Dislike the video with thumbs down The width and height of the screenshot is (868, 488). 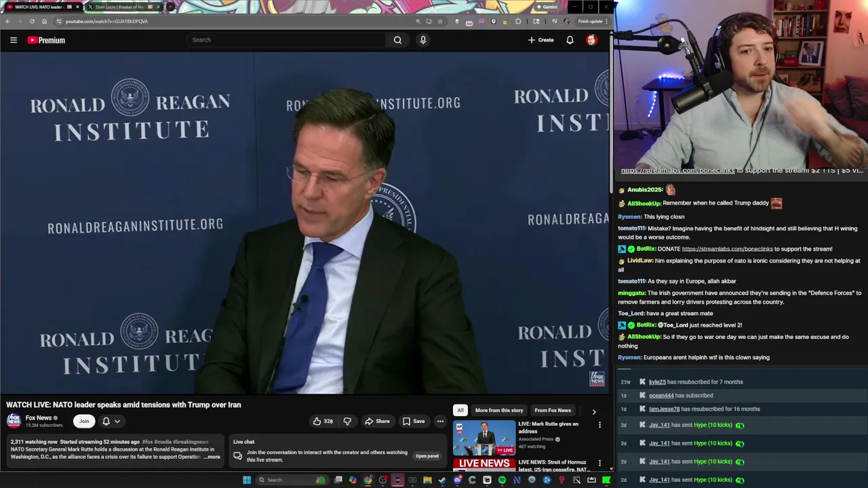(x=347, y=421)
